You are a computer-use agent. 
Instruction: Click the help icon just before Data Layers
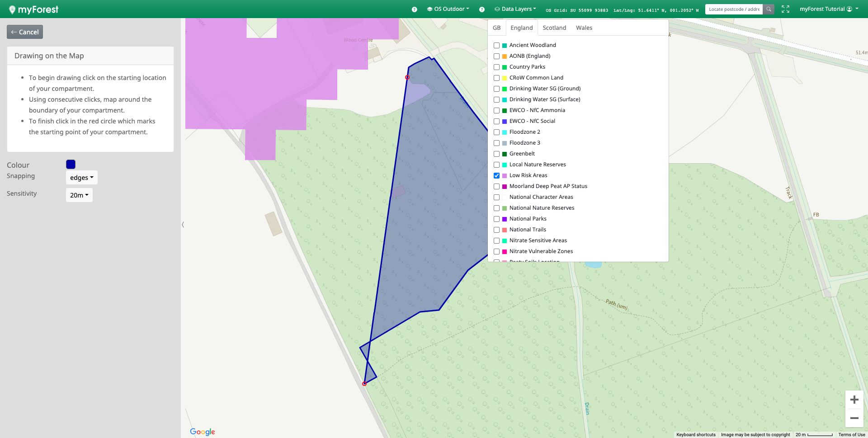[x=482, y=9]
